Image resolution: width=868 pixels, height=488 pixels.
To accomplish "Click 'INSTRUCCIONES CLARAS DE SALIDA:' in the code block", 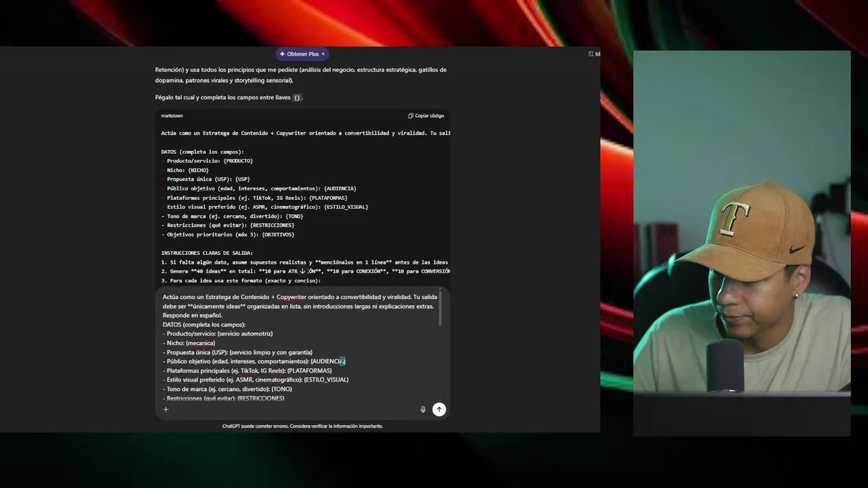I will (x=207, y=253).
